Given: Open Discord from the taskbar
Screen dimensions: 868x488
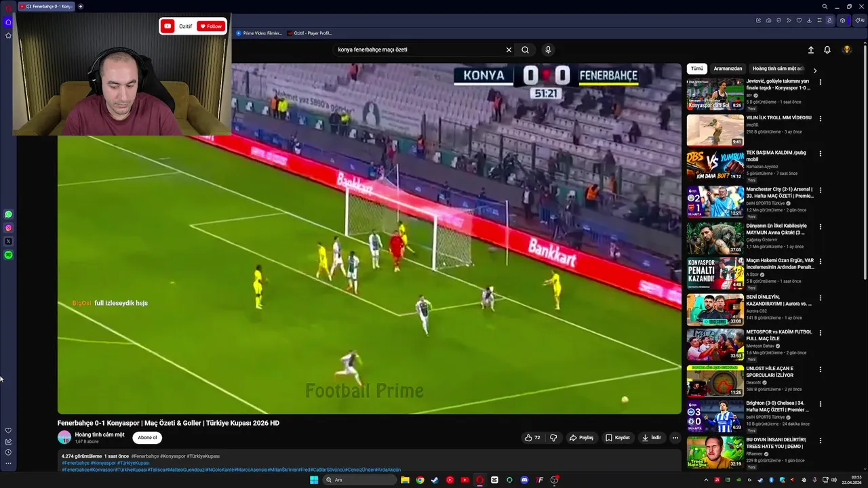Looking at the screenshot, I should click(524, 480).
